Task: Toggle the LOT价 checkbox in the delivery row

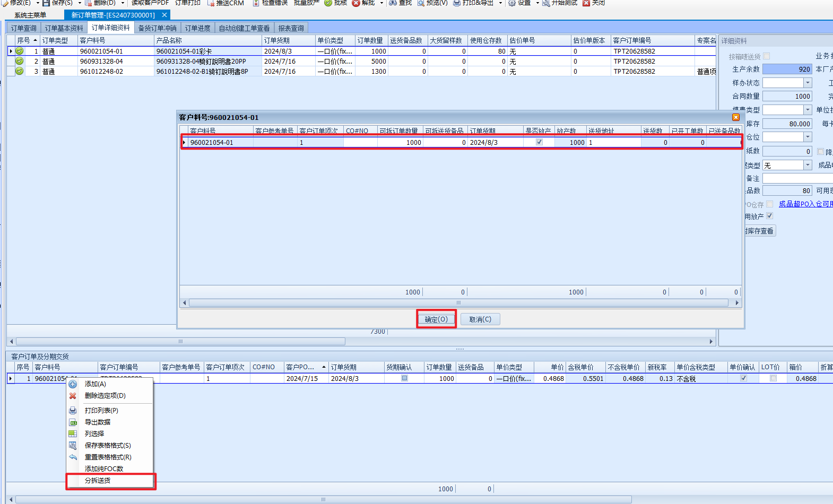Action: [773, 378]
